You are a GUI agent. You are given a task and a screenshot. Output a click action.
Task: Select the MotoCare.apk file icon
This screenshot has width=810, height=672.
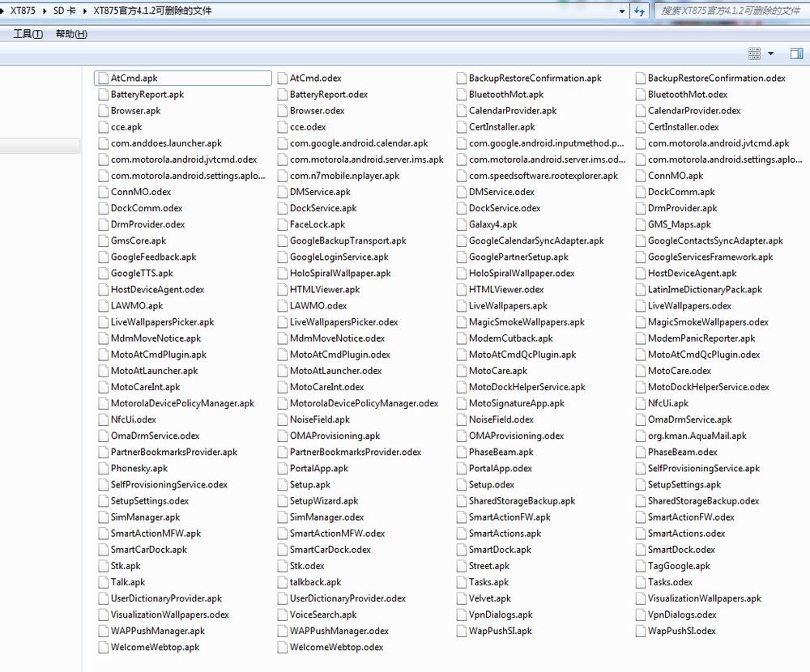(x=462, y=371)
